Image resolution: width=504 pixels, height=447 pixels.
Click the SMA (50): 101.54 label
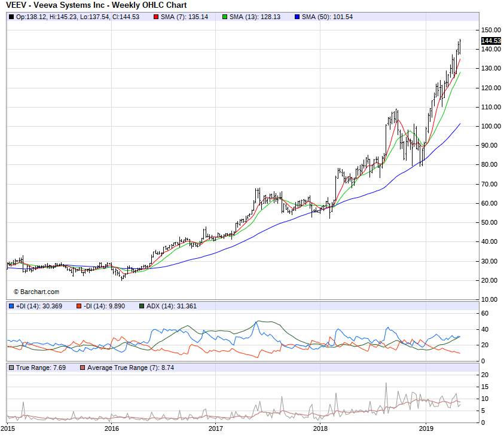(x=327, y=17)
